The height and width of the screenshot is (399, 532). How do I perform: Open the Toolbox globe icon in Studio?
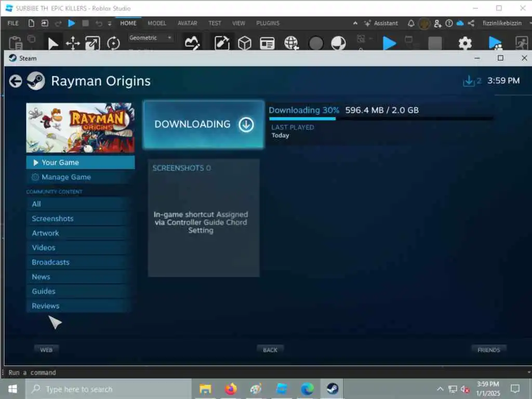pyautogui.click(x=291, y=43)
